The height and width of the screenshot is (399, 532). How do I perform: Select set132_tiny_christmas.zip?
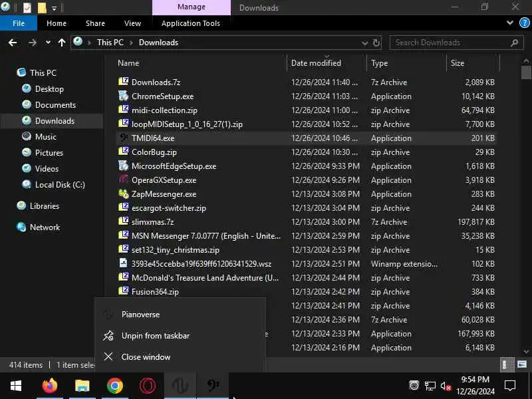click(176, 250)
